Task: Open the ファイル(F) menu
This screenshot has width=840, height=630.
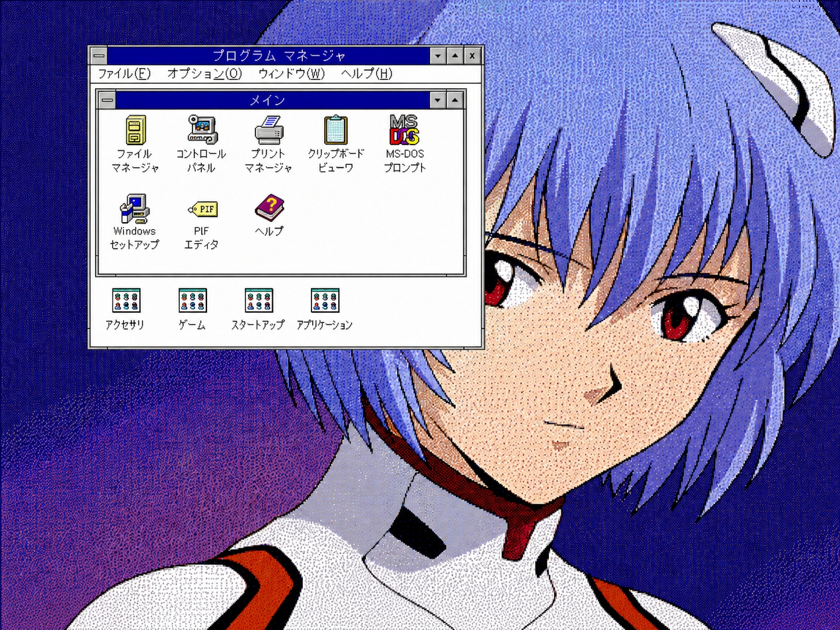Action: (124, 74)
